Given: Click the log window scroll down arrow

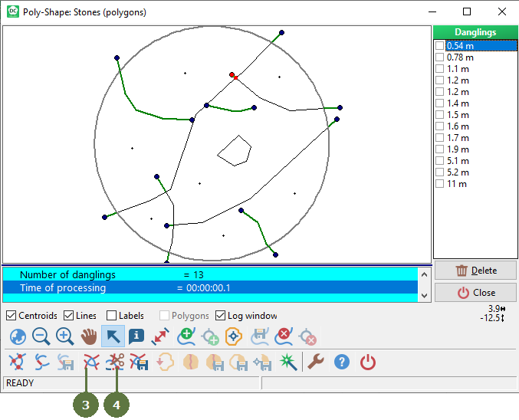Looking at the screenshot, I should [x=423, y=295].
